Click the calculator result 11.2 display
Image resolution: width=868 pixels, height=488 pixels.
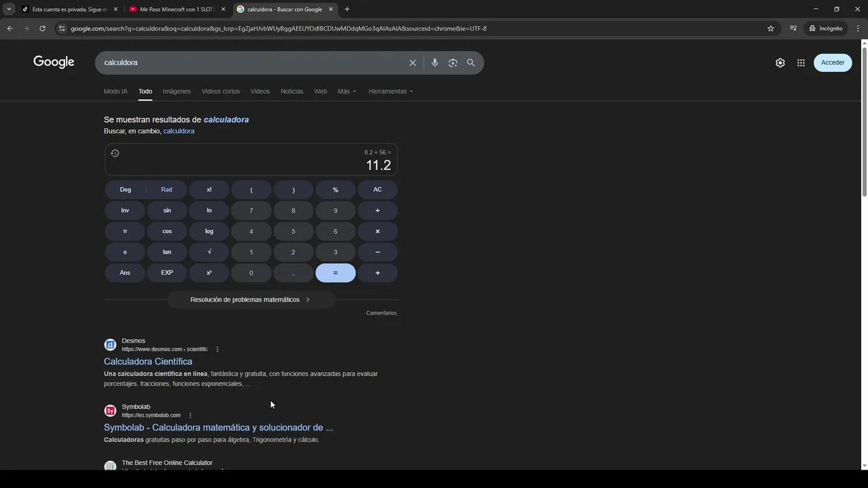pyautogui.click(x=378, y=165)
